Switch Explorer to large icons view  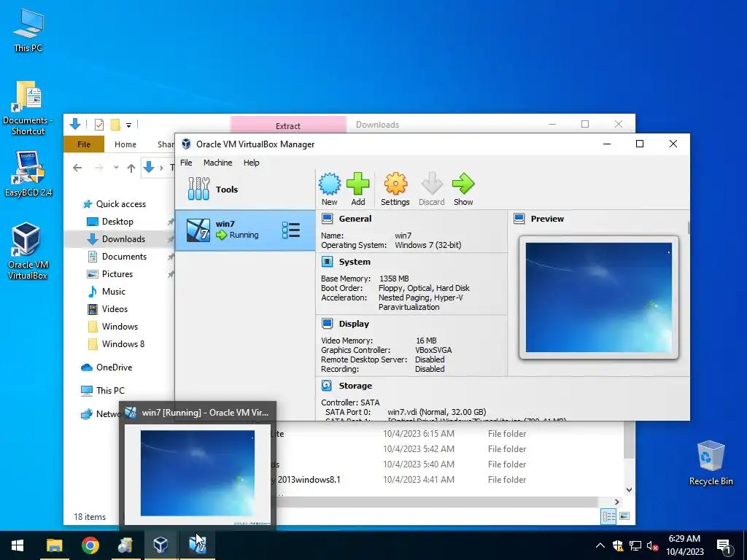(624, 516)
